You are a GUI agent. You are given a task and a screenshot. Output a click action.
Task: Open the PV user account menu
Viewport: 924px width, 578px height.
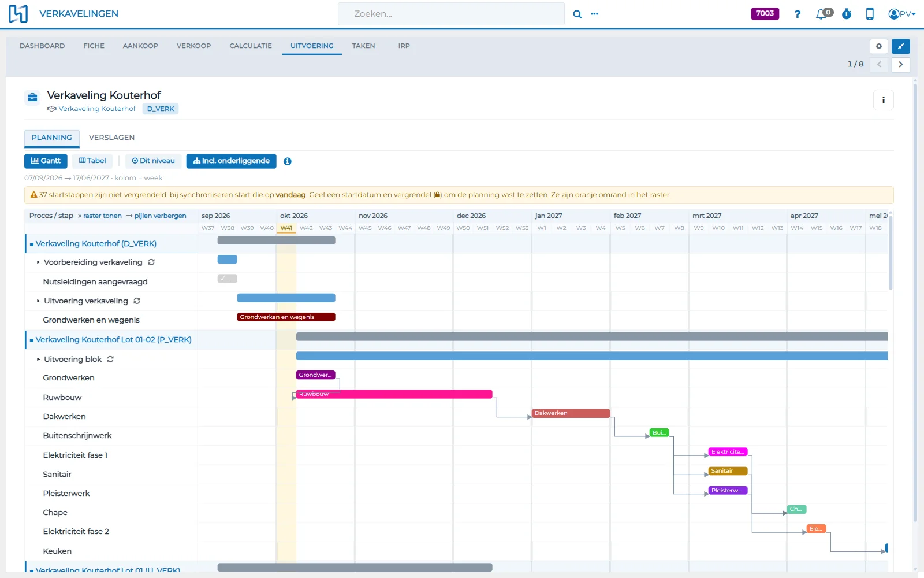[901, 14]
